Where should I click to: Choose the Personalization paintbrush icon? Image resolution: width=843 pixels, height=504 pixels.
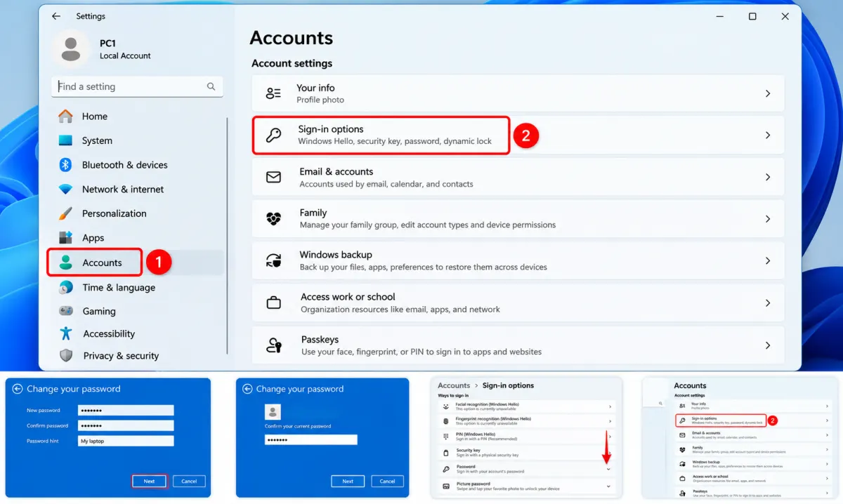click(x=65, y=213)
